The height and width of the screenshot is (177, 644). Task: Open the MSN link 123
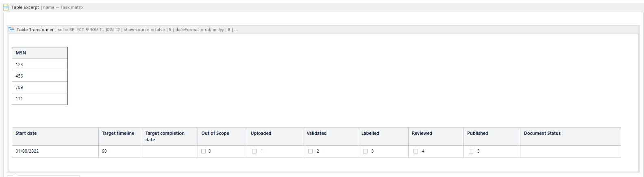pos(19,65)
